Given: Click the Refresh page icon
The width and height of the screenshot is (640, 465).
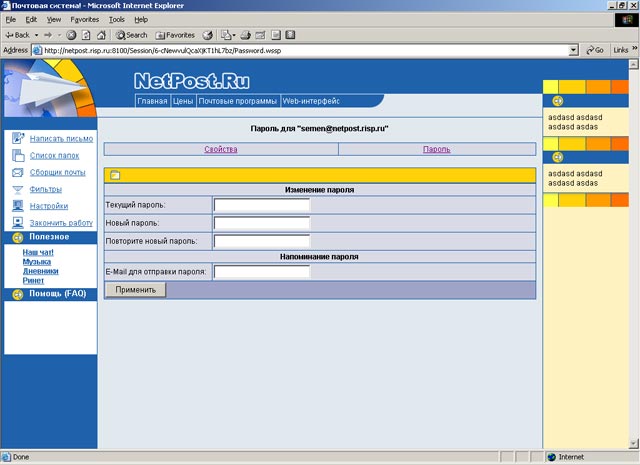Looking at the screenshot, I should click(x=86, y=35).
